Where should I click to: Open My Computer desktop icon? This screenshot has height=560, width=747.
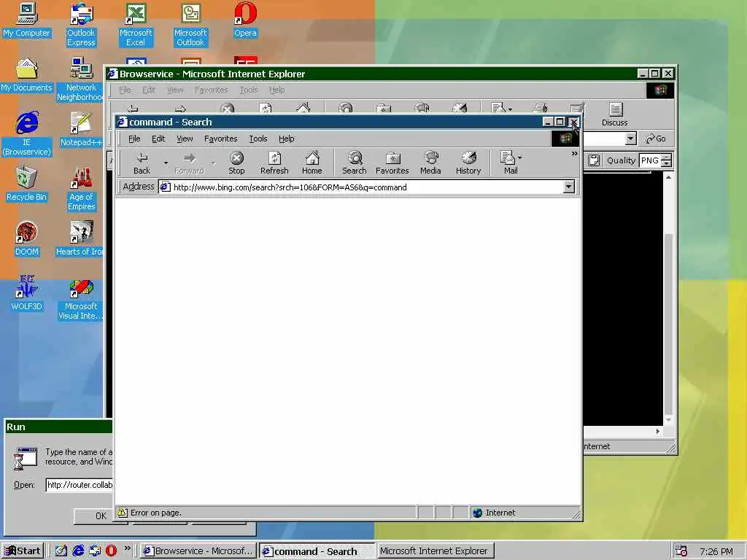pos(27,20)
